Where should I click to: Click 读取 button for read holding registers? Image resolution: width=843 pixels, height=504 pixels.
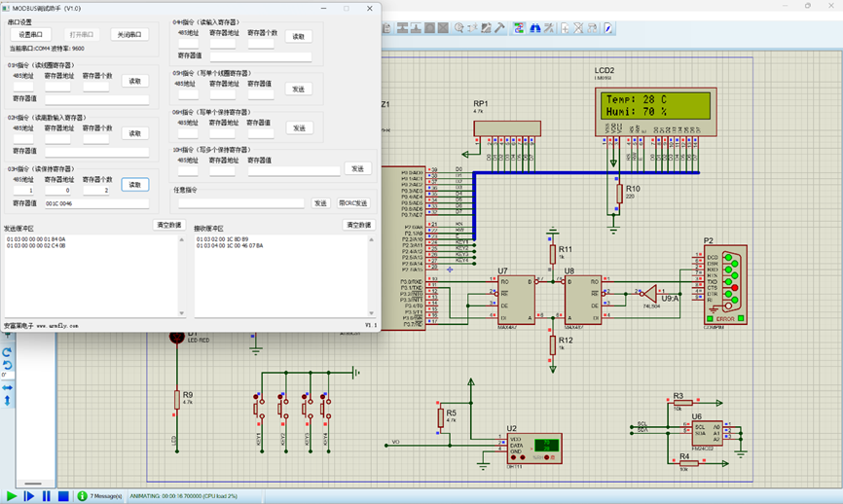click(x=135, y=185)
